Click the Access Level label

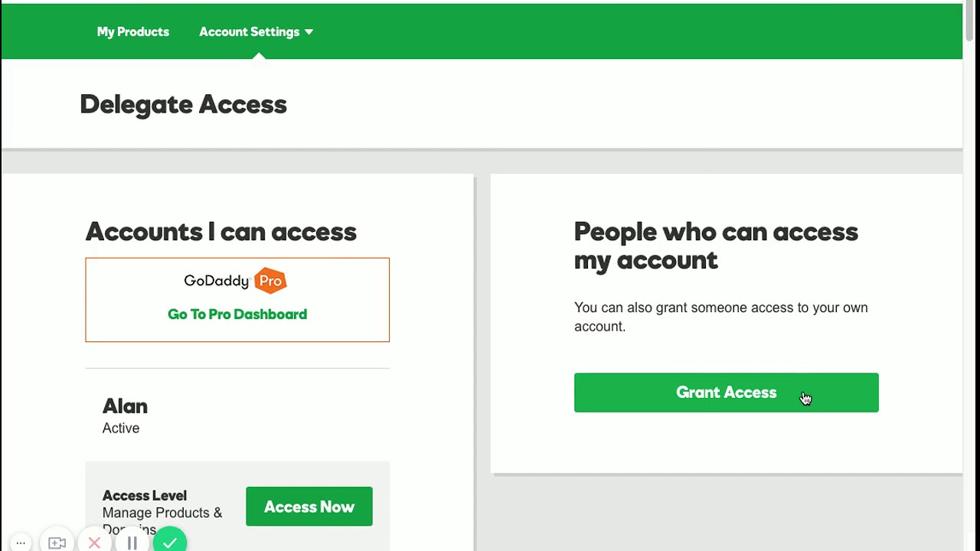[145, 496]
